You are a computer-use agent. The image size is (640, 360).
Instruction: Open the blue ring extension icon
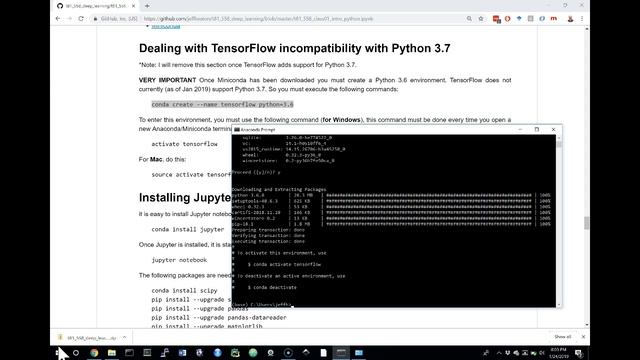click(x=542, y=19)
